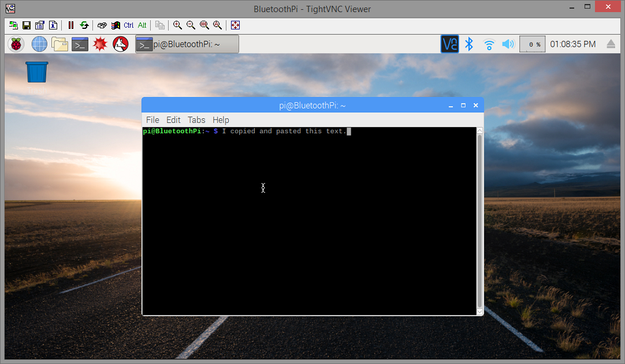Open Mathematica red spiky icon
This screenshot has width=625, height=364.
coord(100,44)
